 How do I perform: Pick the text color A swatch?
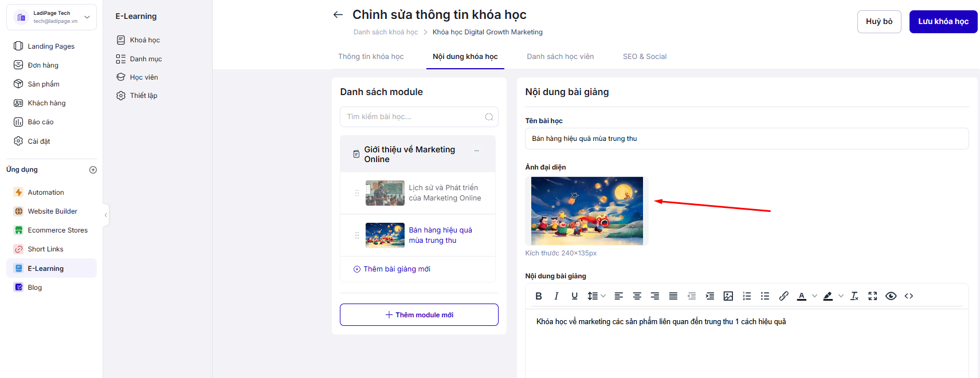point(801,296)
